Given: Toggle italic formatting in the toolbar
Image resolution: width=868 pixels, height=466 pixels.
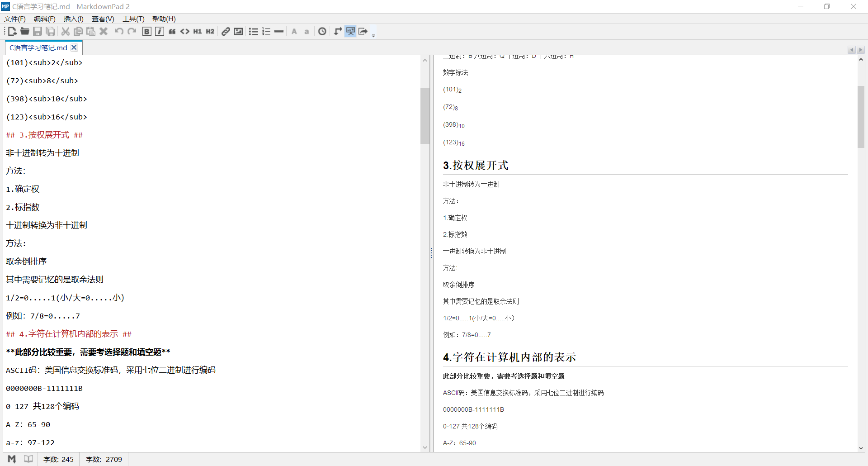Looking at the screenshot, I should tap(160, 31).
